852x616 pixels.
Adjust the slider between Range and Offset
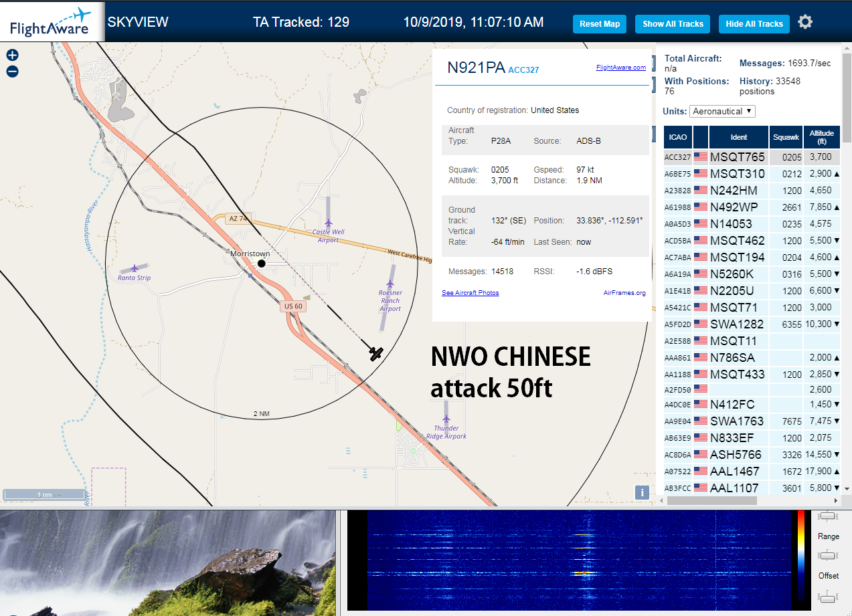pyautogui.click(x=827, y=556)
